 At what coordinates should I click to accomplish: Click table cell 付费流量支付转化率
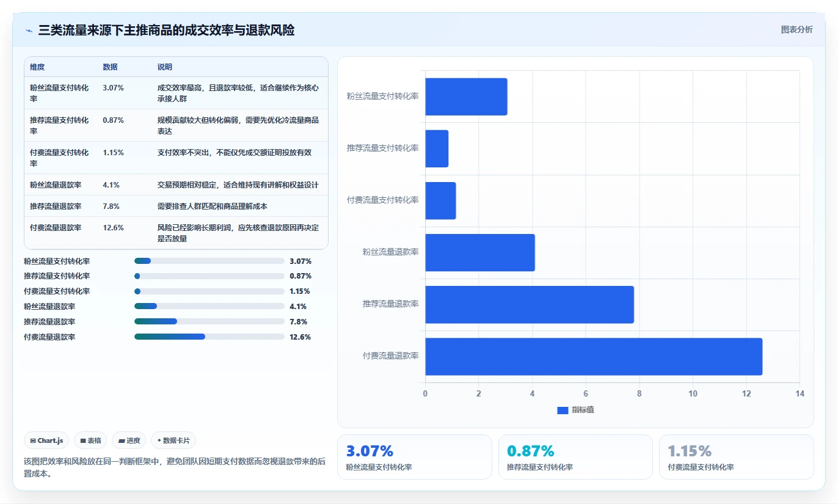point(59,158)
